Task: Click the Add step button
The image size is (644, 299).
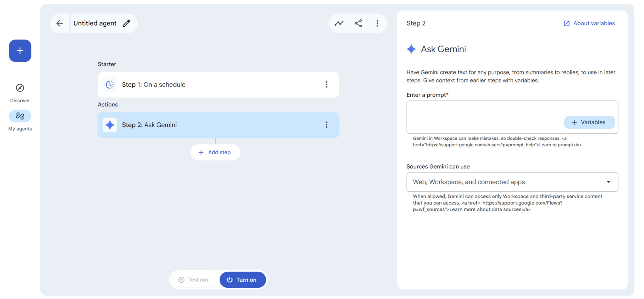Action: (215, 152)
